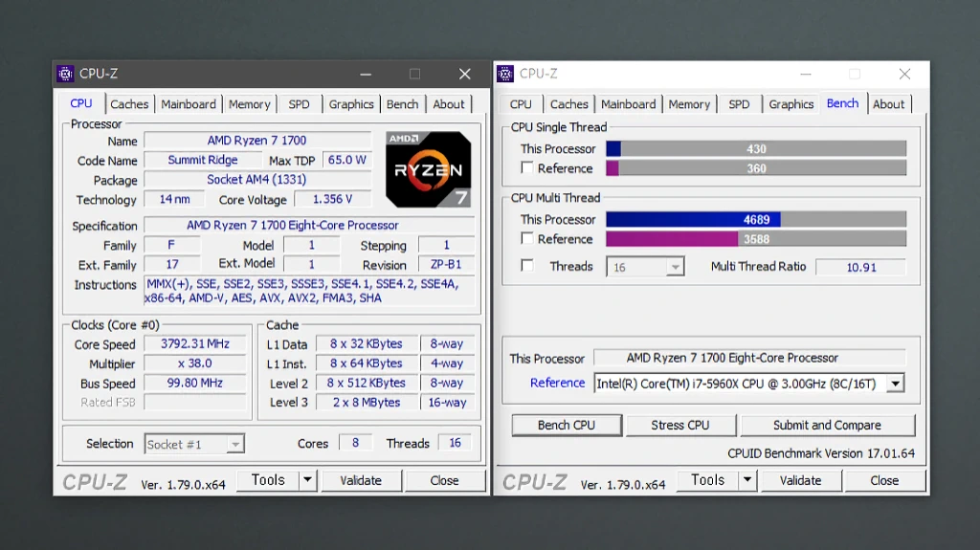Open Caches tab in right window
Viewport: 980px width, 550px height.
[568, 103]
